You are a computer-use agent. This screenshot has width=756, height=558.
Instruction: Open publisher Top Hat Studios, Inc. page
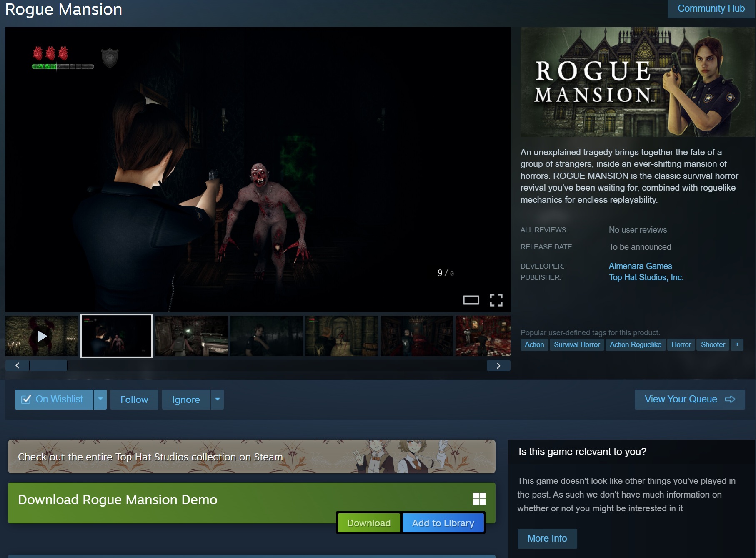646,277
